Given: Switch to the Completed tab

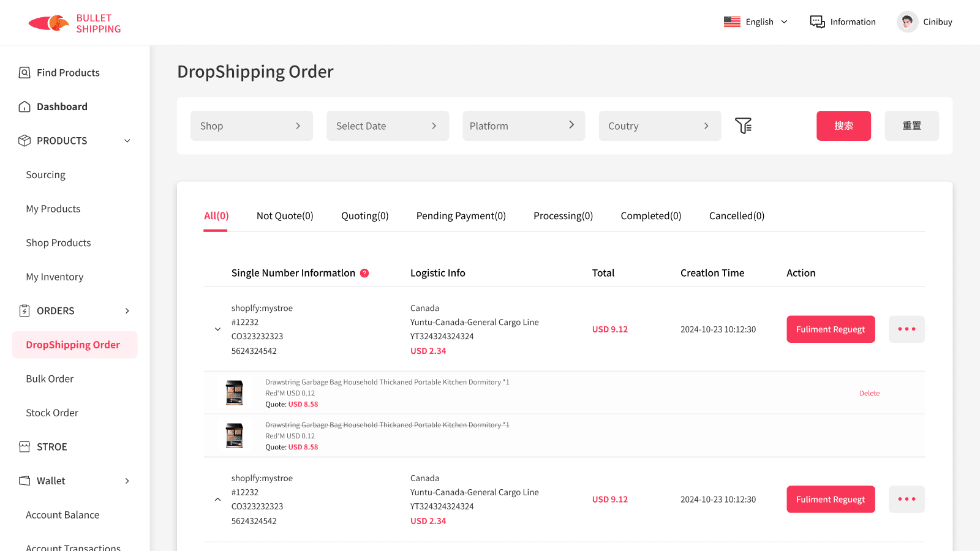Looking at the screenshot, I should click(650, 216).
